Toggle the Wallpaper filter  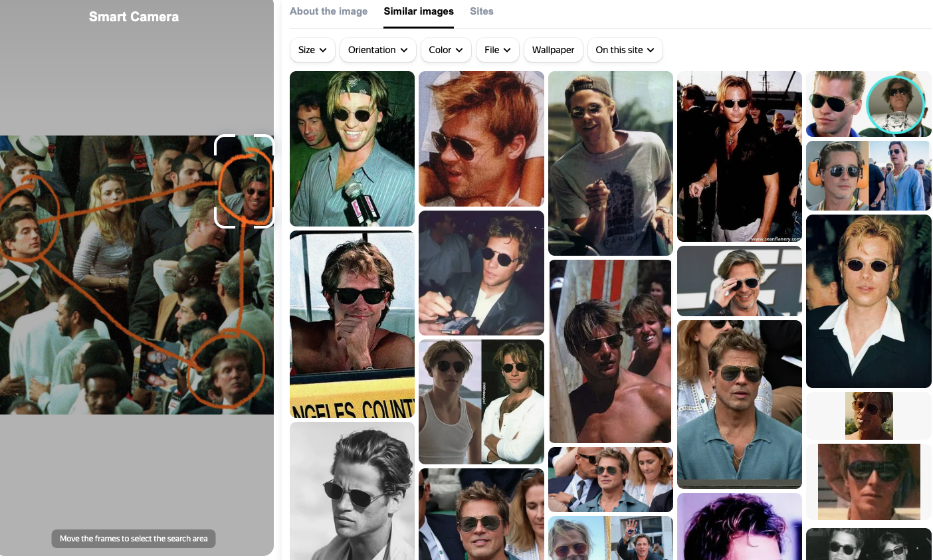[x=553, y=50]
